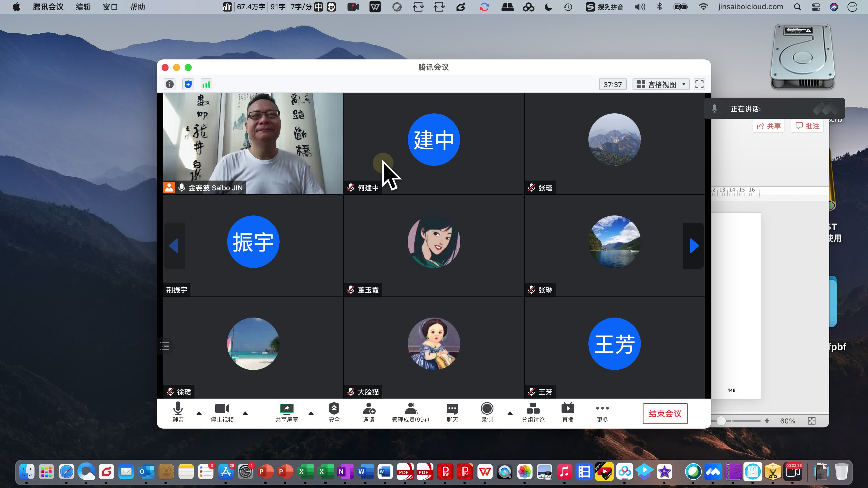Open hard drive icon on desktop
This screenshot has height=488, width=868.
tap(802, 57)
